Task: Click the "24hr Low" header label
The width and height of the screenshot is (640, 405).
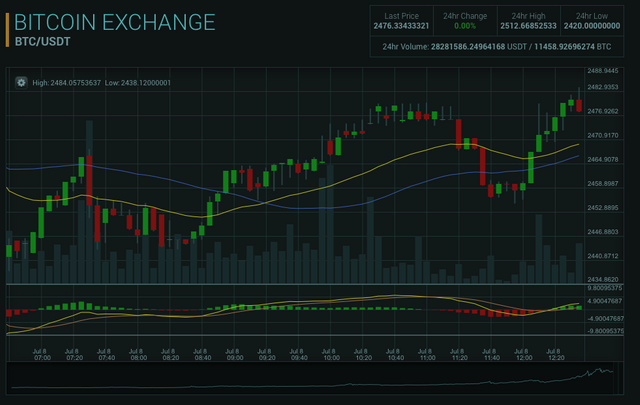Action: [592, 16]
